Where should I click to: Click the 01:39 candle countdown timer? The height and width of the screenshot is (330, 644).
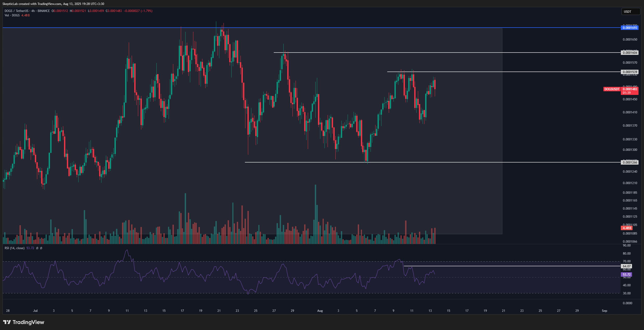coord(627,93)
